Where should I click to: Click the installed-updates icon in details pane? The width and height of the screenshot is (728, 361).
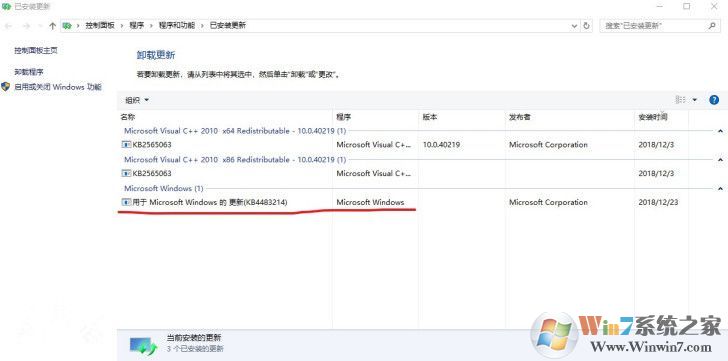tap(143, 345)
